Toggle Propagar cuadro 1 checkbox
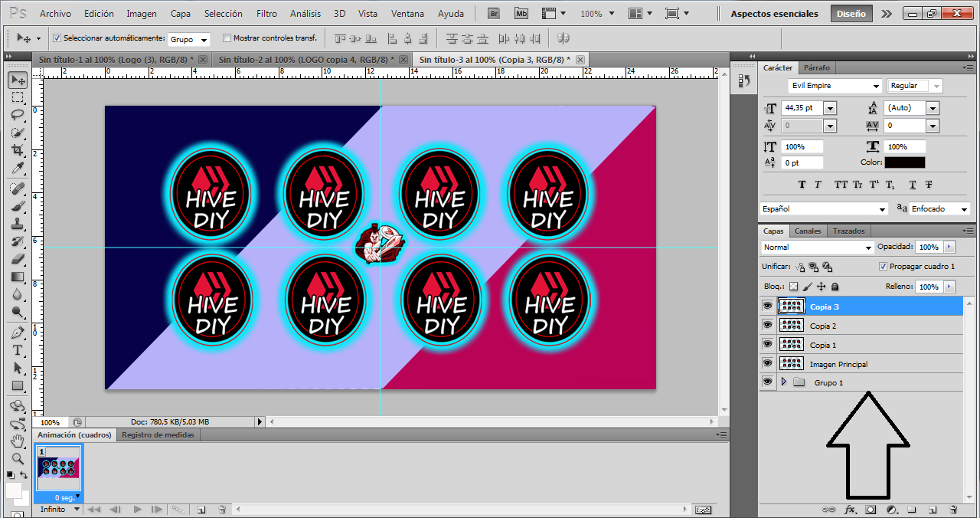Viewport: 980px width, 518px height. [884, 267]
